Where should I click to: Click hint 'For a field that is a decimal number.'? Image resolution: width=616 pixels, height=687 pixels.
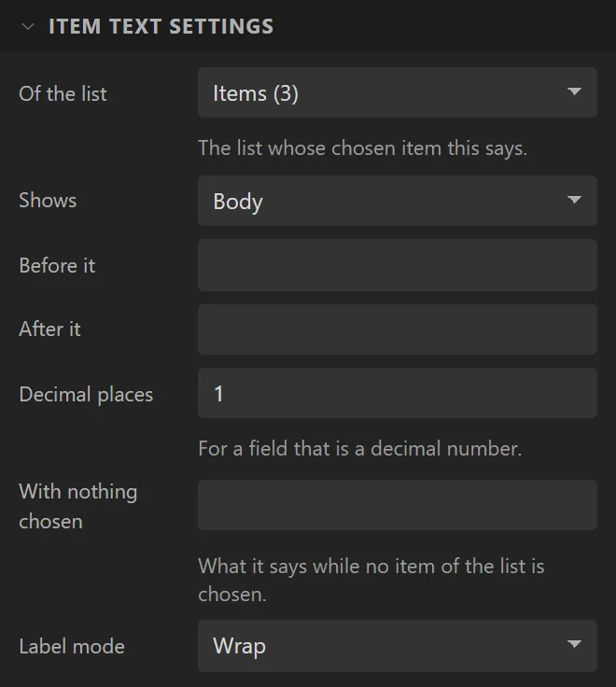359,449
